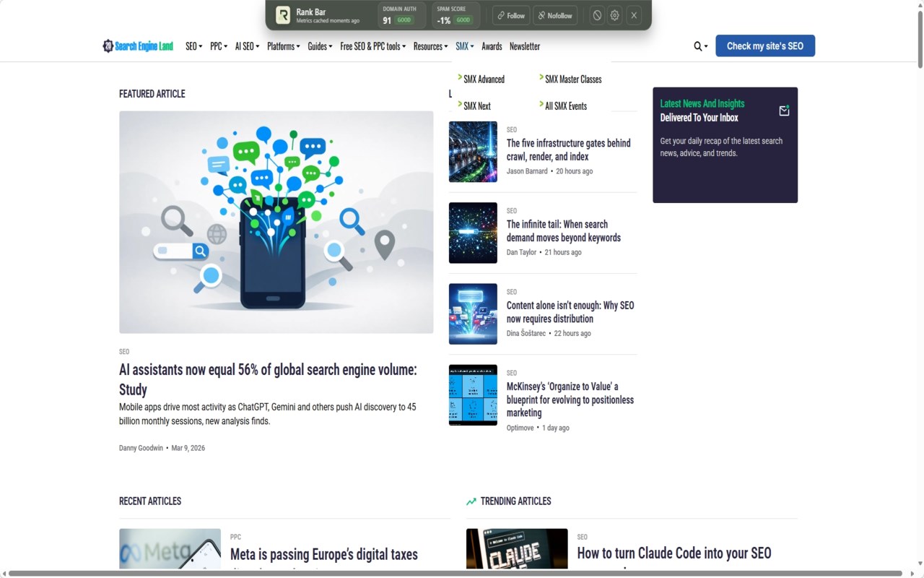Toggle Nofollow link highlighting in Rank Bar

point(555,15)
